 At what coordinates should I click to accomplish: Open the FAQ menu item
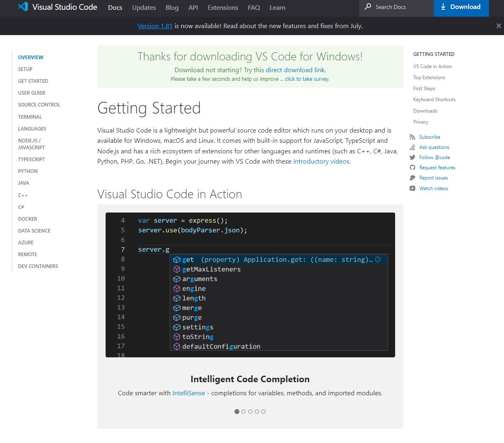click(x=254, y=7)
